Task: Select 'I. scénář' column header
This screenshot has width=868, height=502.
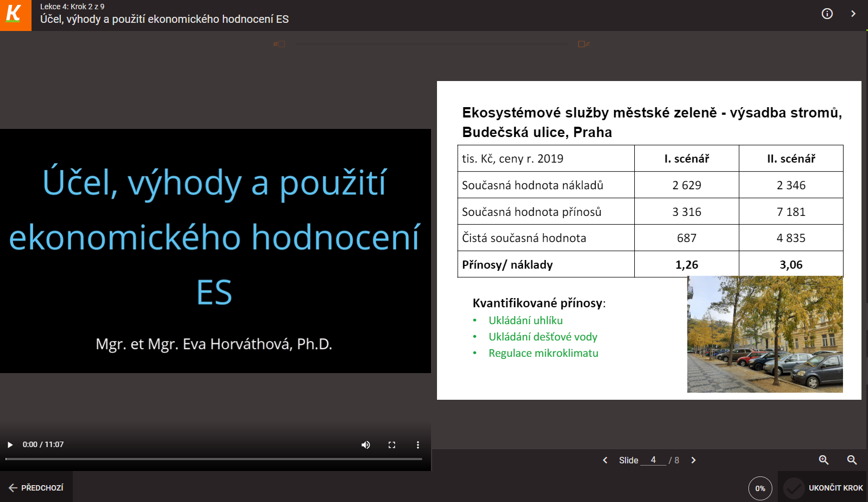Action: [x=686, y=159]
